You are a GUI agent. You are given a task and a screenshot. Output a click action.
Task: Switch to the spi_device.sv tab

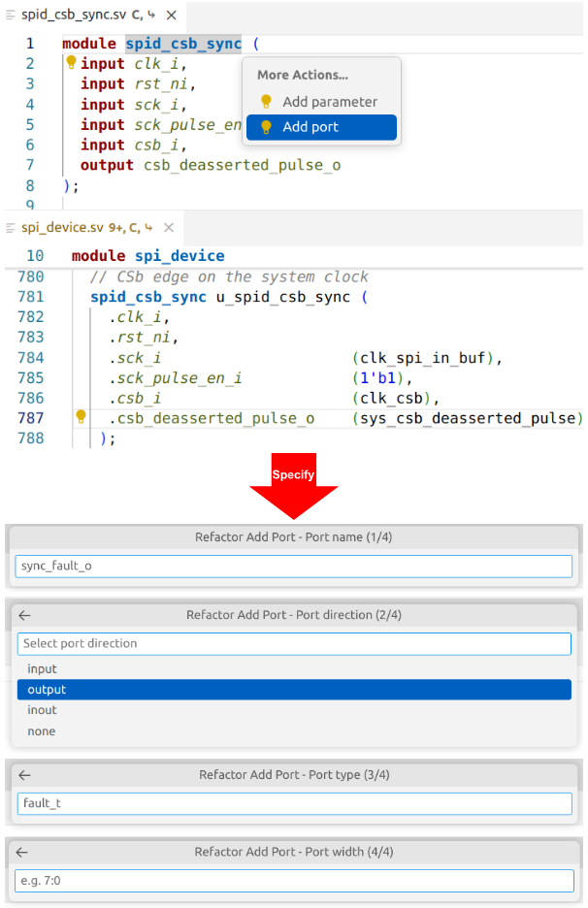[62, 228]
